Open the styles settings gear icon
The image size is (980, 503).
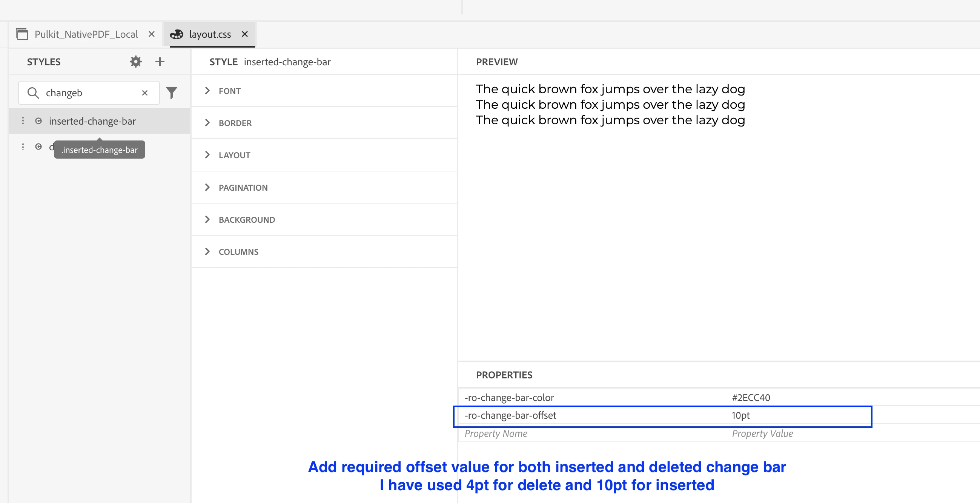(x=135, y=61)
